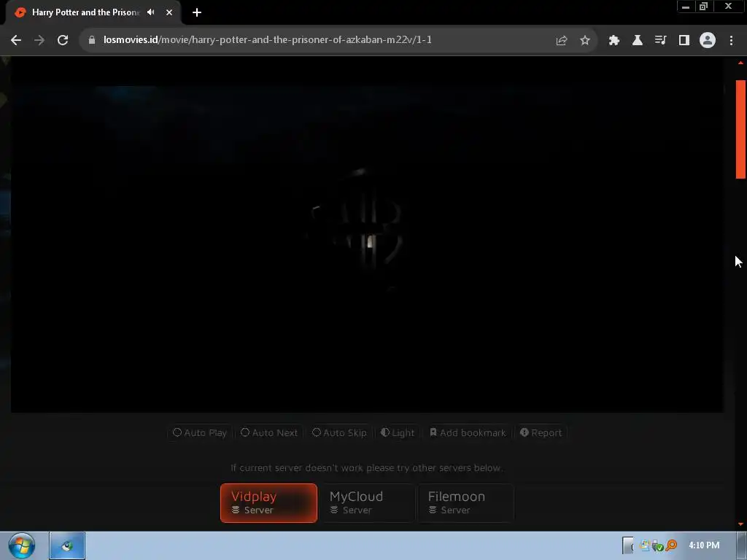The height and width of the screenshot is (560, 747).
Task: Click the scrollbar up arrow
Action: (x=740, y=63)
